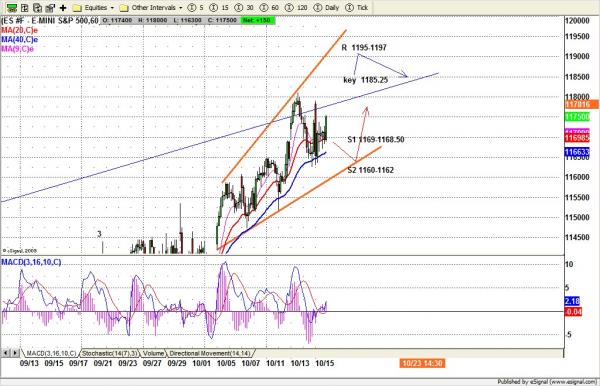
Task: Click the H: 118000 high value
Action: (x=152, y=20)
